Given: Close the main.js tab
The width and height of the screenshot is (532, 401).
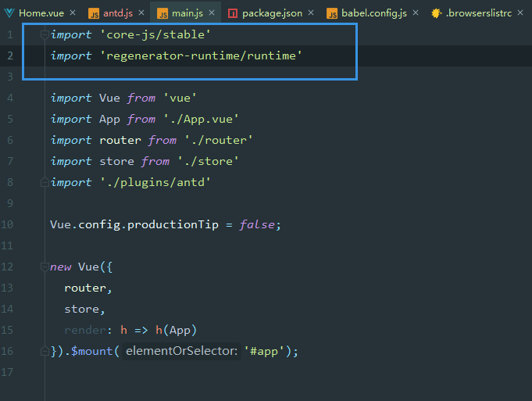Looking at the screenshot, I should 212,13.
